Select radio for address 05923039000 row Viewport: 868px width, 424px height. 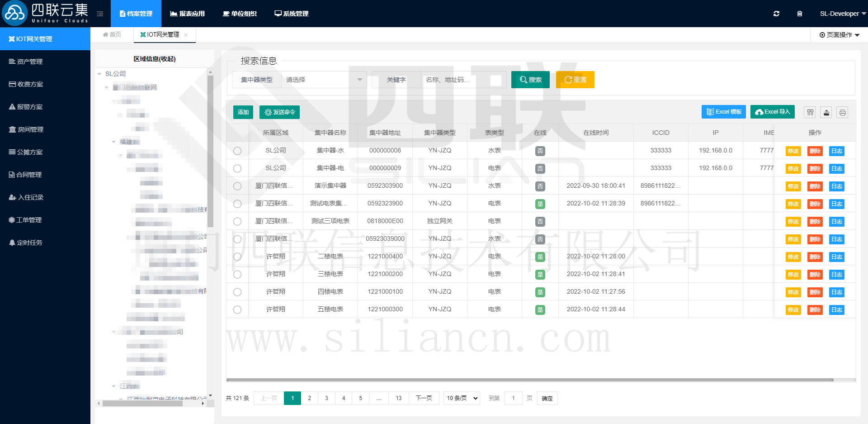237,239
